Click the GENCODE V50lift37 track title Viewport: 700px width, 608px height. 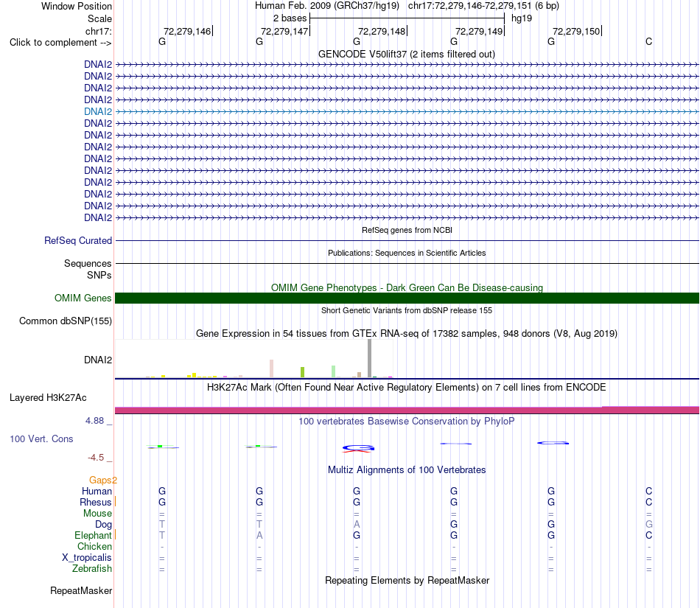(406, 55)
